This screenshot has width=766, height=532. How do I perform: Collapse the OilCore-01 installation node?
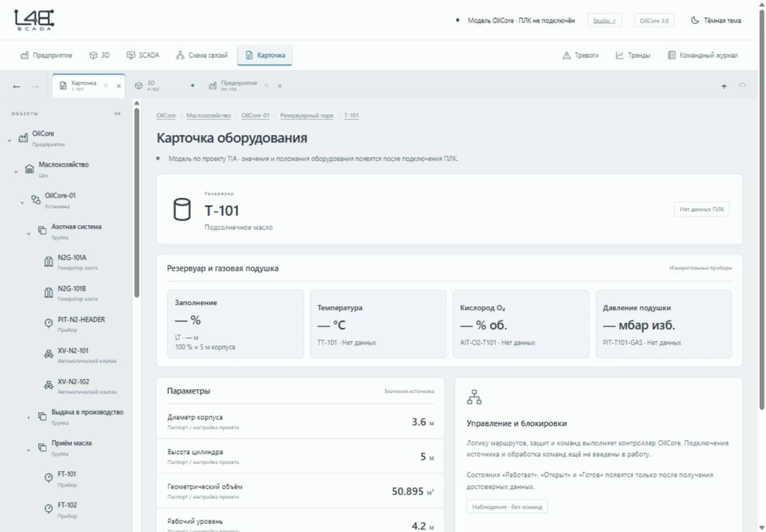coord(22,203)
